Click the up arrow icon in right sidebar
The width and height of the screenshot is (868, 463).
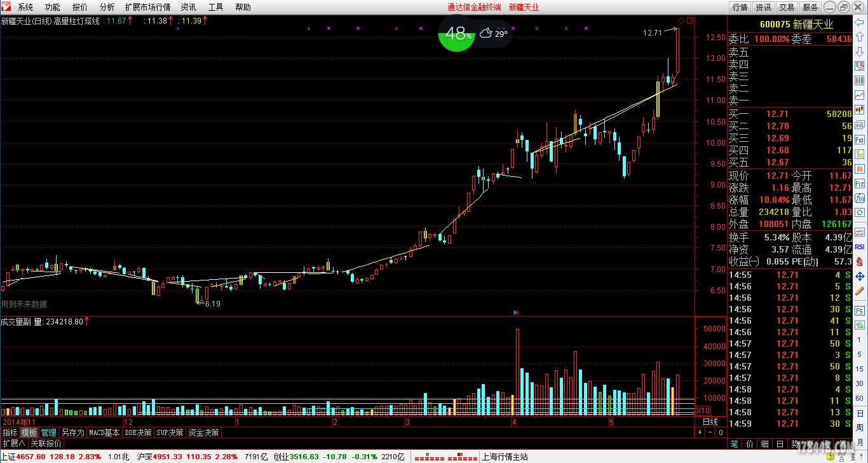pyautogui.click(x=860, y=36)
